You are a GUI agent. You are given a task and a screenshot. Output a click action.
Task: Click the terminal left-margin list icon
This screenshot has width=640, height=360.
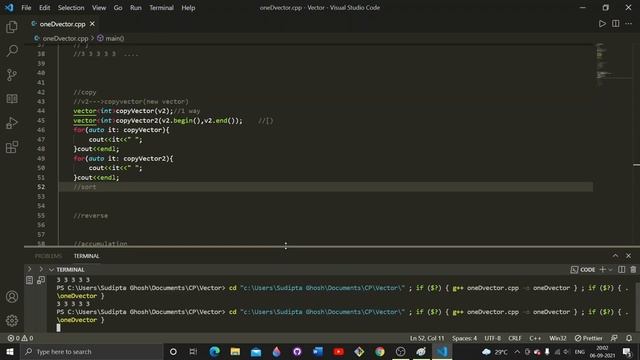(x=29, y=280)
